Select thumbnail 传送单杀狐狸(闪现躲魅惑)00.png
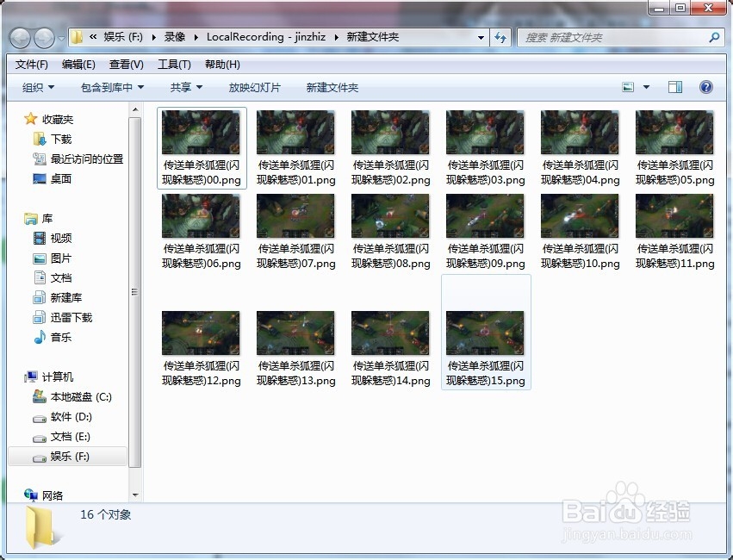 pyautogui.click(x=201, y=133)
